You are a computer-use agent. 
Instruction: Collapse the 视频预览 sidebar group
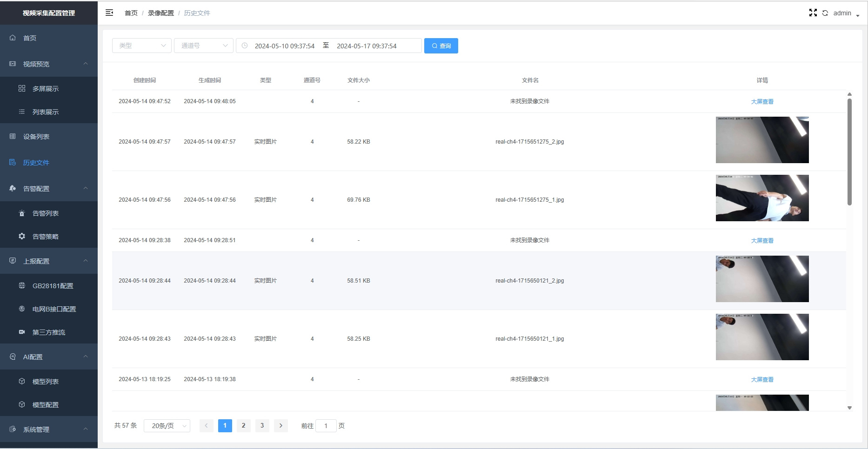pos(86,64)
